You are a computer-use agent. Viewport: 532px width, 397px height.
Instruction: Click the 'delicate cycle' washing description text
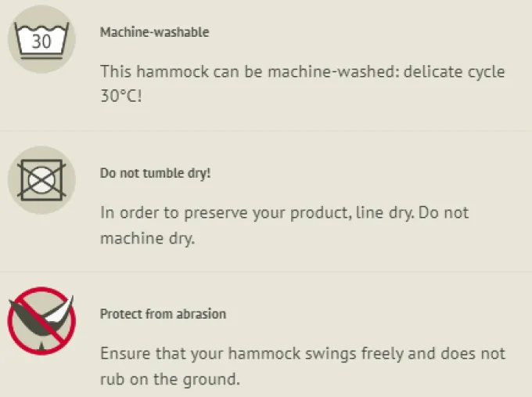coord(454,72)
